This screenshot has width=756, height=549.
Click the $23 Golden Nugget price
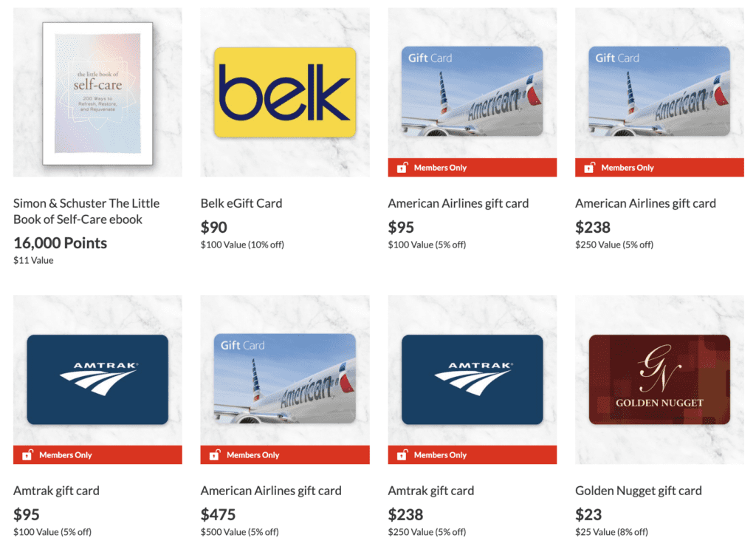(x=588, y=515)
